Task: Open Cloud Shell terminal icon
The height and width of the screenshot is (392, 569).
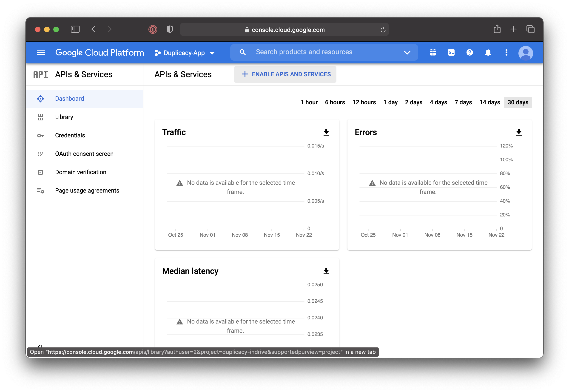Action: click(x=451, y=53)
